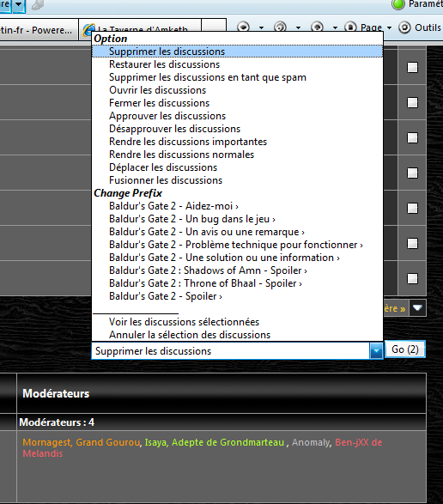The width and height of the screenshot is (443, 504).
Task: Choose 'Déplacer les discussions'
Action: 237,167
